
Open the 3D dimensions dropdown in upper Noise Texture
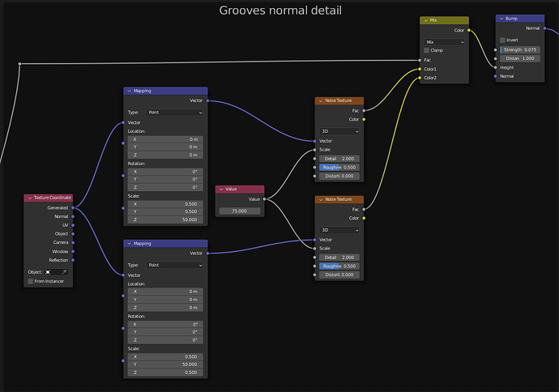pyautogui.click(x=339, y=131)
